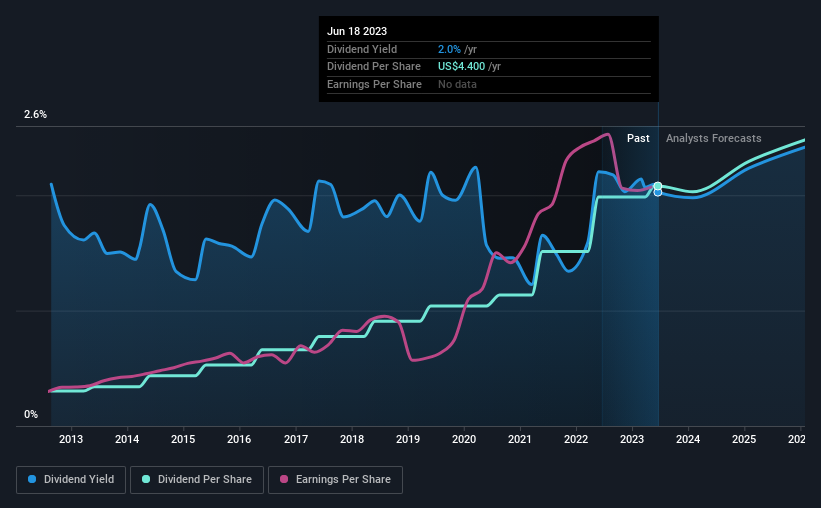821x508 pixels.
Task: Click the 2013 label on the x-axis
Action: coord(71,439)
